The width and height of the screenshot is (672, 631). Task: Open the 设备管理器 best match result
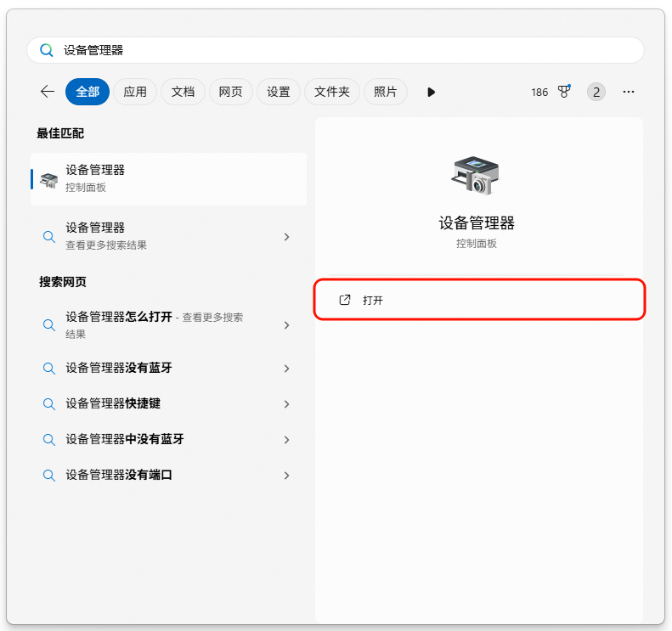click(x=168, y=178)
